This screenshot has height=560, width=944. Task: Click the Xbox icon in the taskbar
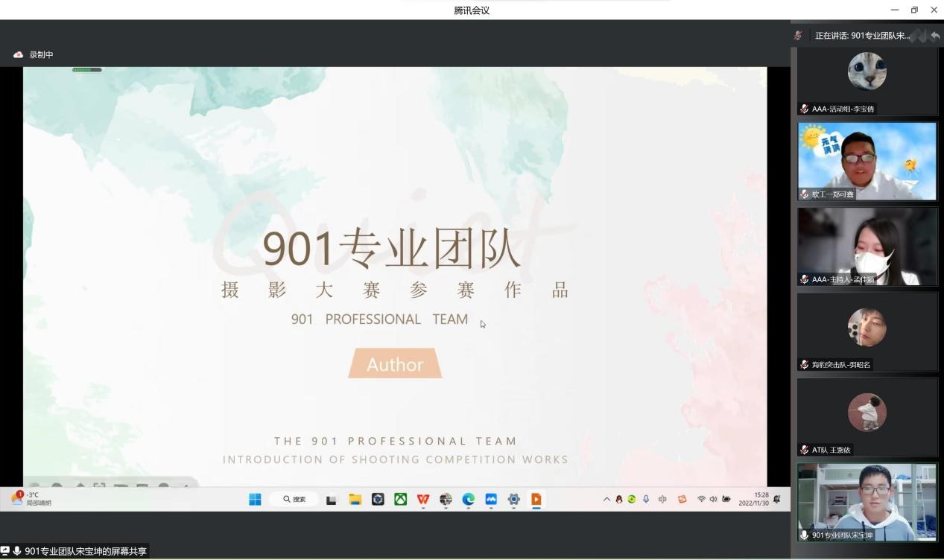point(400,499)
